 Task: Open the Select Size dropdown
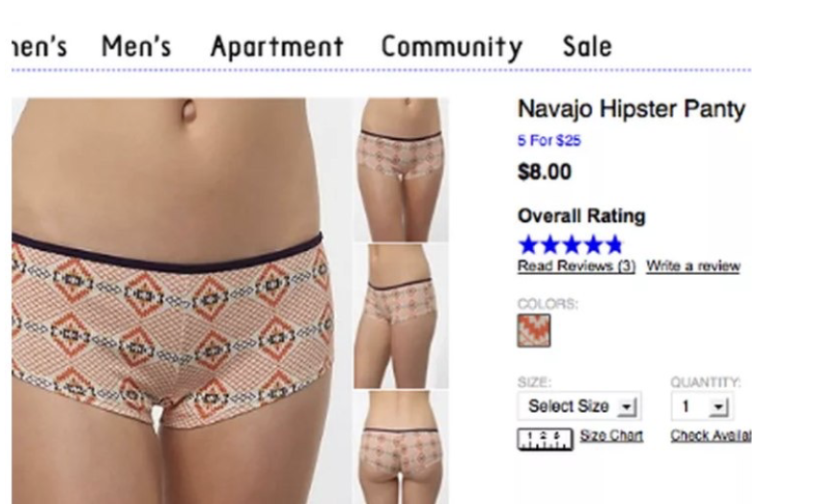pos(580,406)
